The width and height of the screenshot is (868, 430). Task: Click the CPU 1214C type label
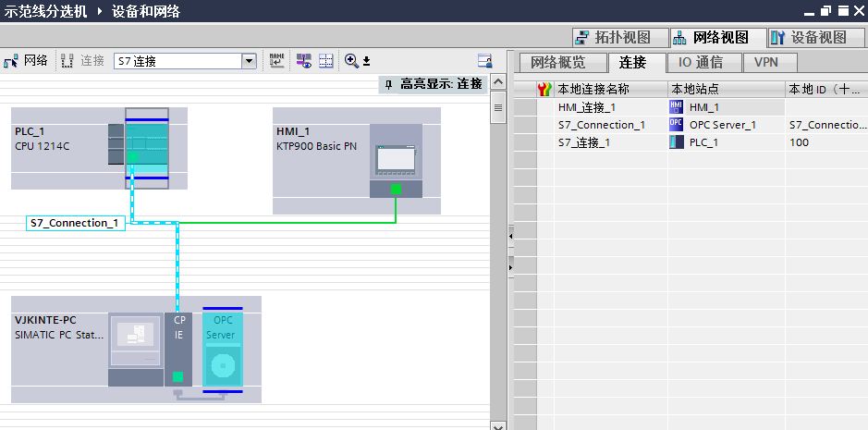click(x=43, y=147)
